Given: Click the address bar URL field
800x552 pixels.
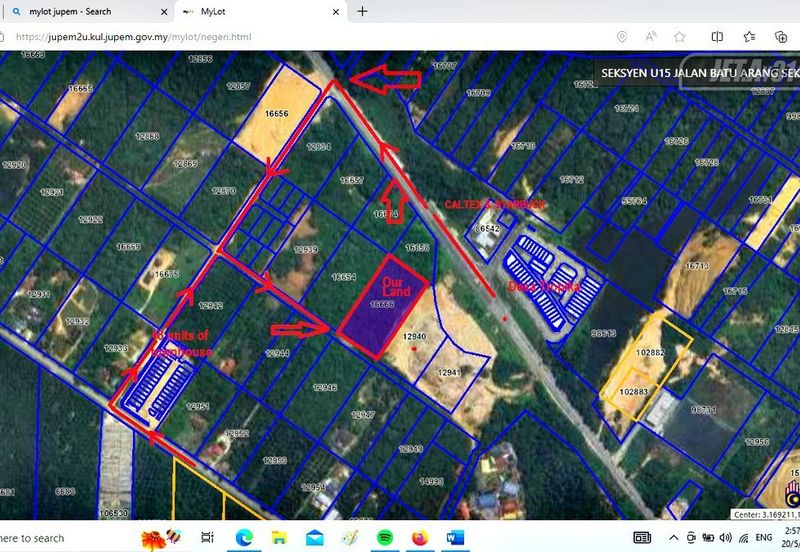Looking at the screenshot, I should [x=300, y=37].
